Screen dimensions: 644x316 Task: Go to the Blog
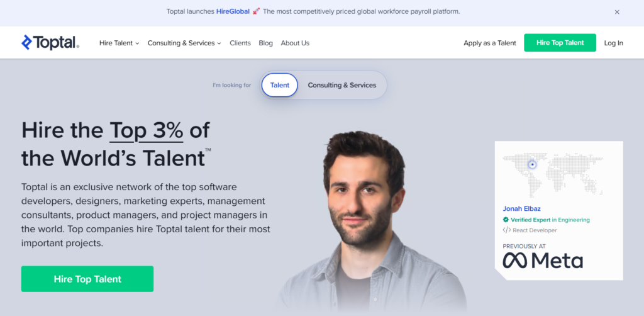click(266, 43)
